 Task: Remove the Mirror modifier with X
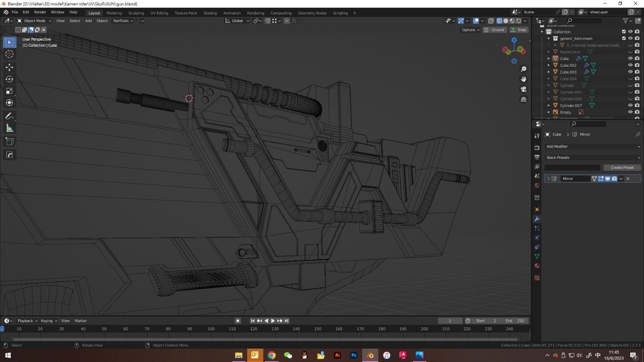coord(628,179)
